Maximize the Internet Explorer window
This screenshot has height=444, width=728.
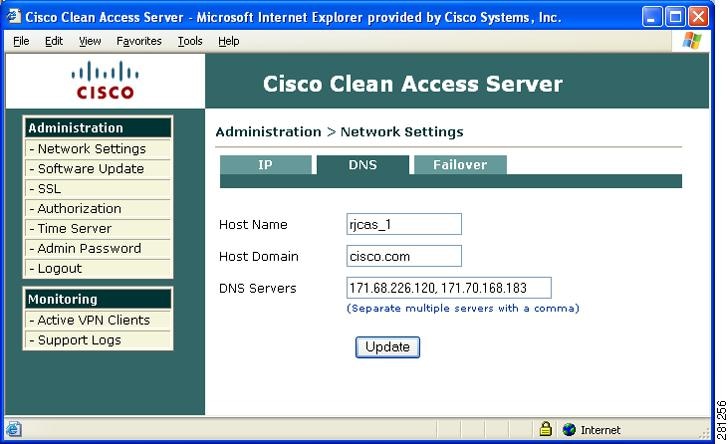pos(675,17)
